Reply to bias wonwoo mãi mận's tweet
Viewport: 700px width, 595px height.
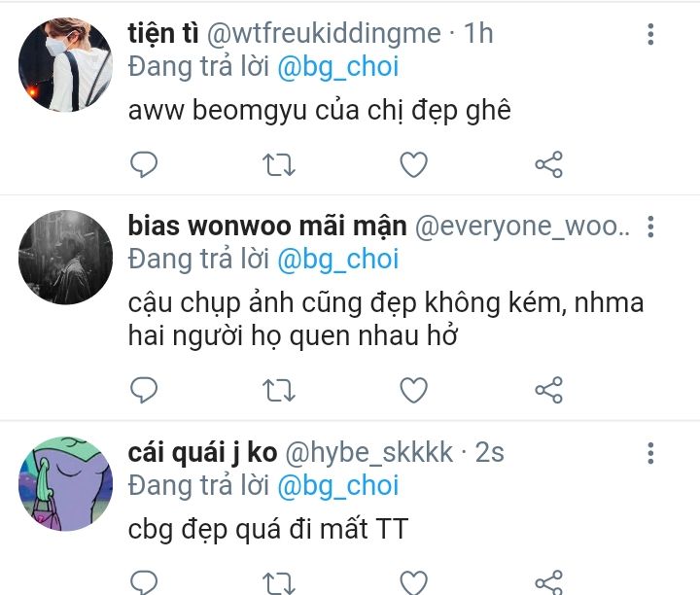[x=144, y=390]
